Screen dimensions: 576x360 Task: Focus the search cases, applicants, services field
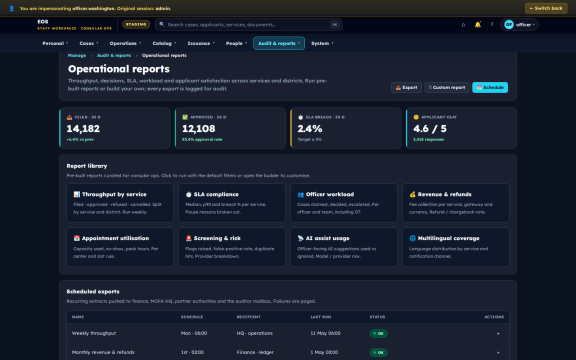pos(249,25)
